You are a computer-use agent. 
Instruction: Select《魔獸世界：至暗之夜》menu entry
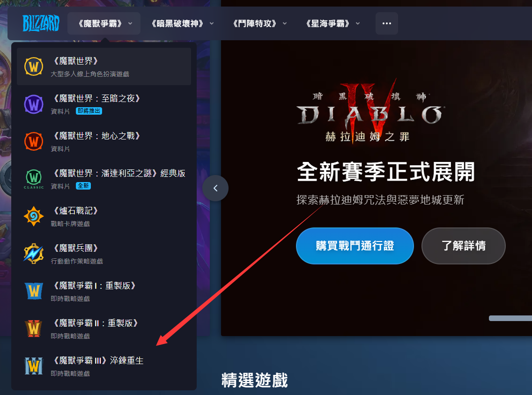click(x=104, y=104)
